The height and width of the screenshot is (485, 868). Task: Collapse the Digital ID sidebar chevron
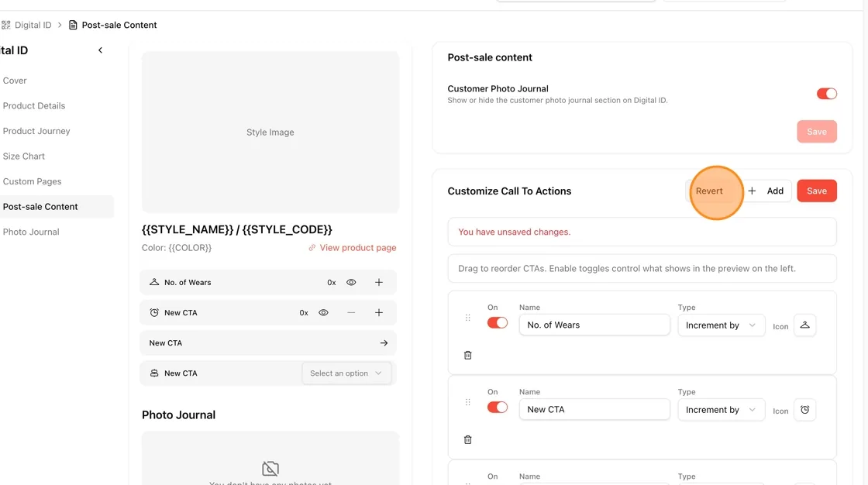[x=100, y=50]
